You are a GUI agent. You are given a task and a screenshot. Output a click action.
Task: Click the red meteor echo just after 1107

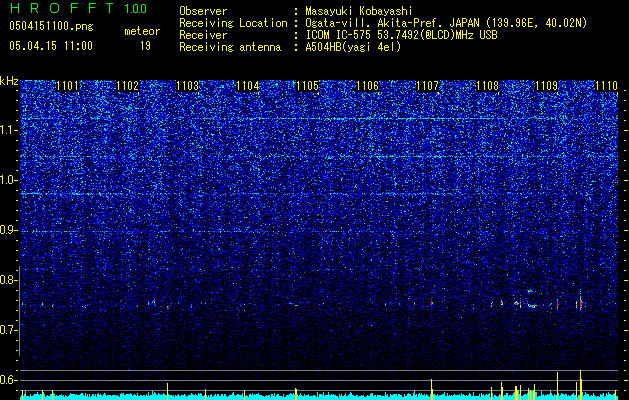click(x=432, y=303)
